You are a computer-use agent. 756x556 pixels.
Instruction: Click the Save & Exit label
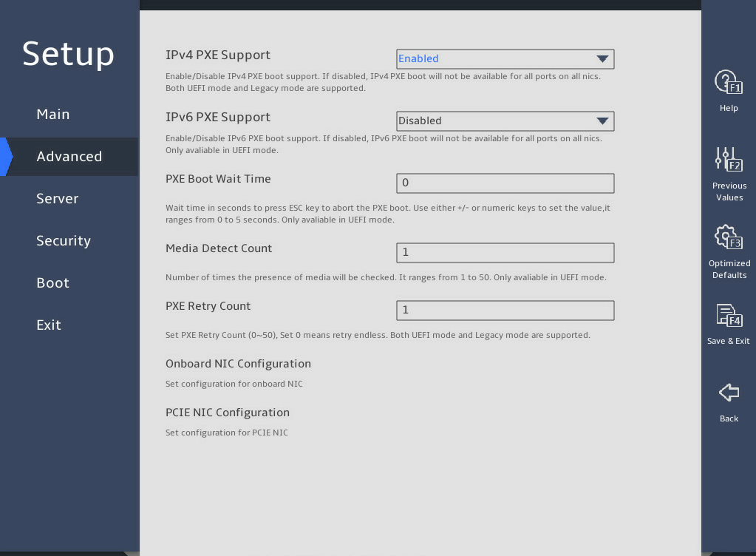[728, 341]
